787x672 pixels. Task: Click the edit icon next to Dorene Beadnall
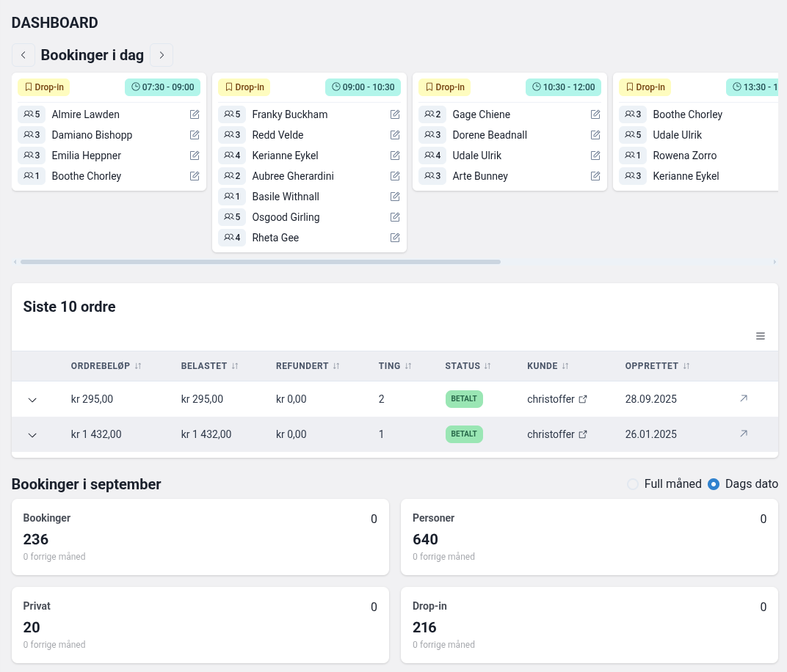pos(595,135)
